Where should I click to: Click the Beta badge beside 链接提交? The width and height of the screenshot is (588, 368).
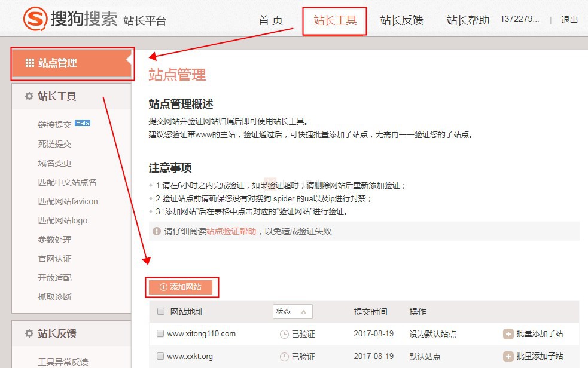point(83,123)
